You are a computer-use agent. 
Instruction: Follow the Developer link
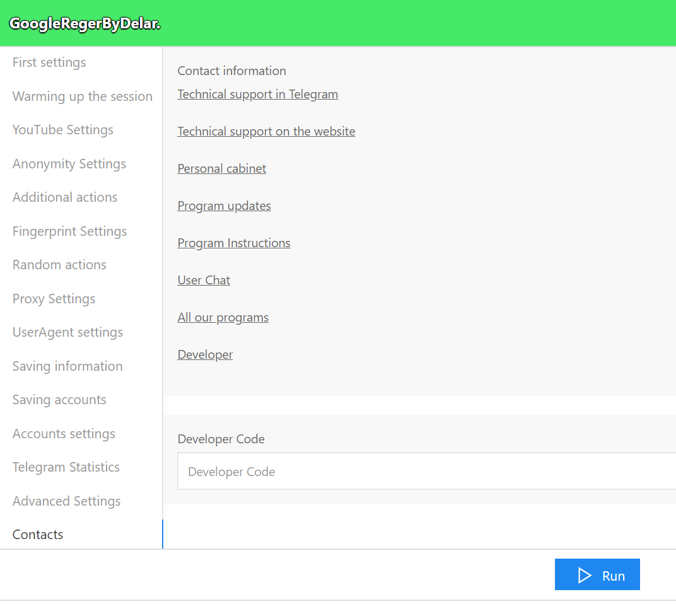pos(205,355)
